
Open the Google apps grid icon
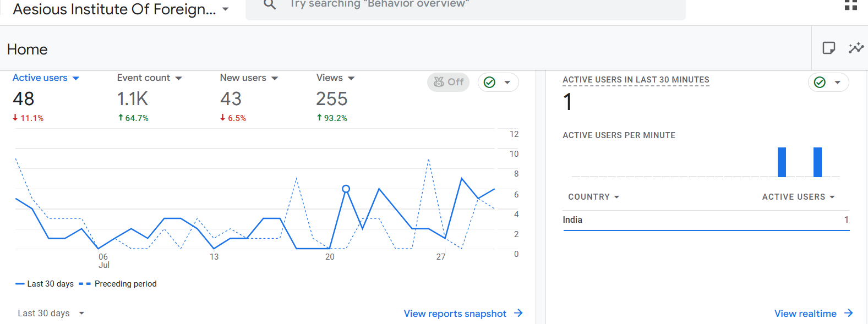pos(850,5)
